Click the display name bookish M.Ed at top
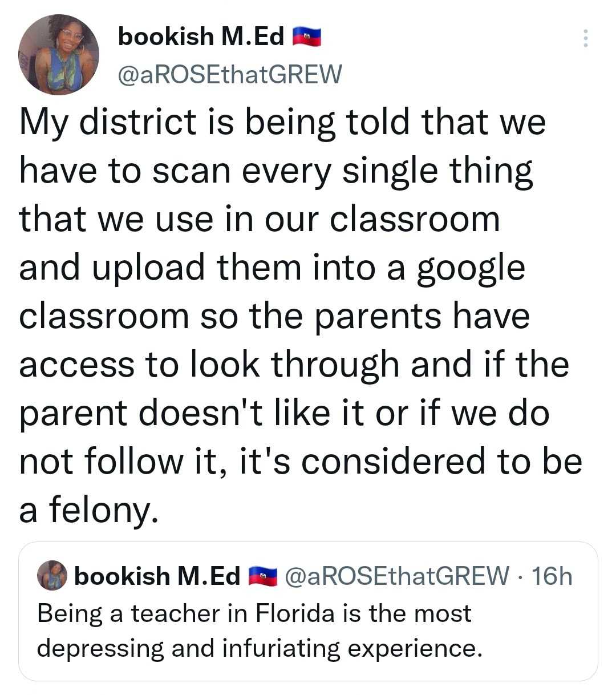Screen dimensions: 616x695 click(x=201, y=37)
